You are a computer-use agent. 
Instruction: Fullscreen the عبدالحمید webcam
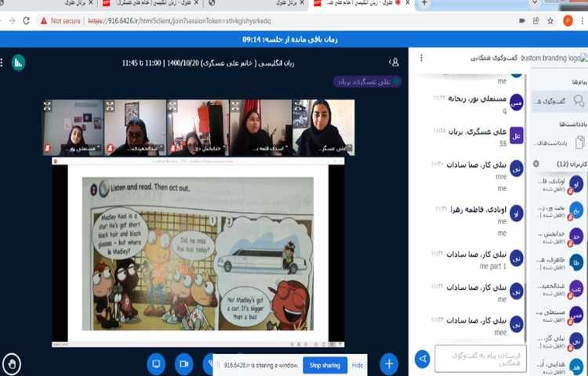110,107
